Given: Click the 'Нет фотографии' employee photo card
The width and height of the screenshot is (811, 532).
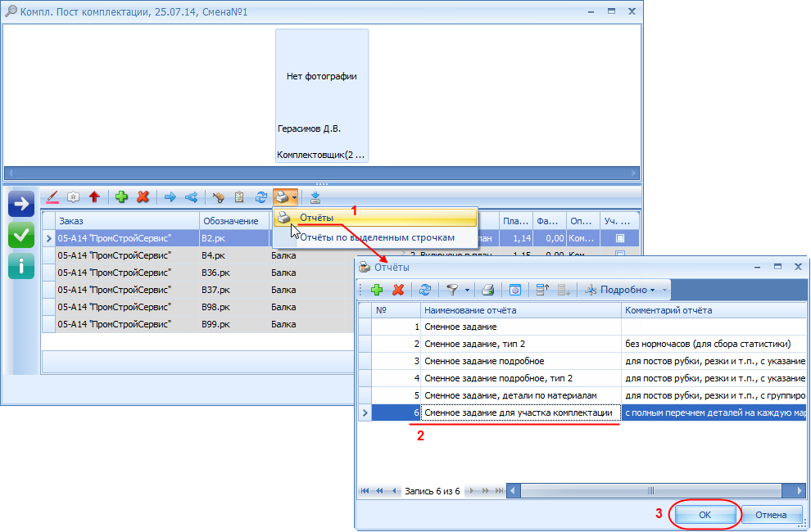Looking at the screenshot, I should tap(322, 96).
